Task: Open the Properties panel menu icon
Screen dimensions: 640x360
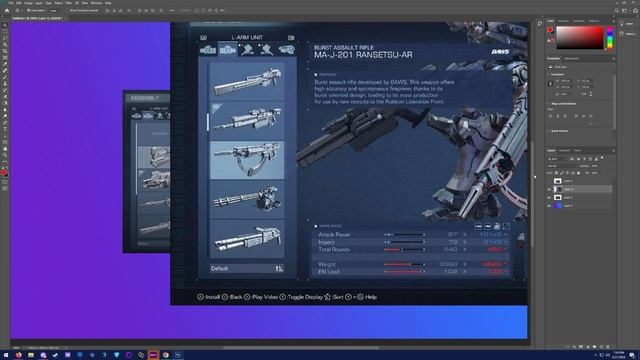Action: pyautogui.click(x=613, y=58)
